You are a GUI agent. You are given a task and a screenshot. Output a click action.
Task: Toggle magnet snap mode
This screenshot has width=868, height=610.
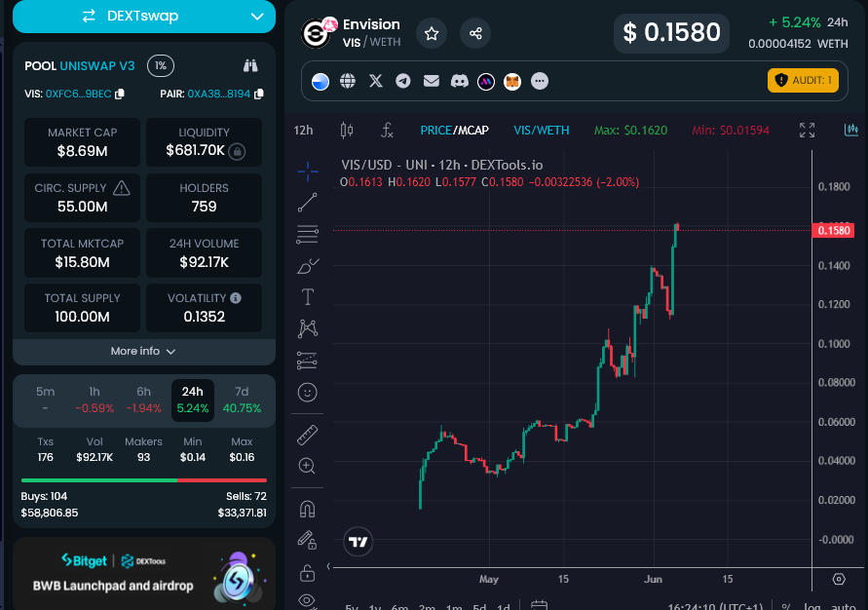308,509
